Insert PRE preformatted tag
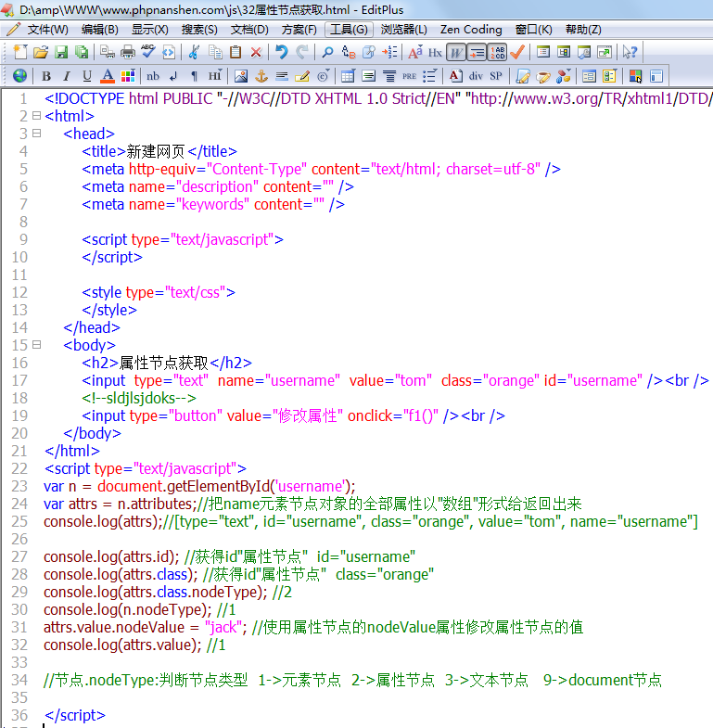The width and height of the screenshot is (713, 728). (409, 76)
